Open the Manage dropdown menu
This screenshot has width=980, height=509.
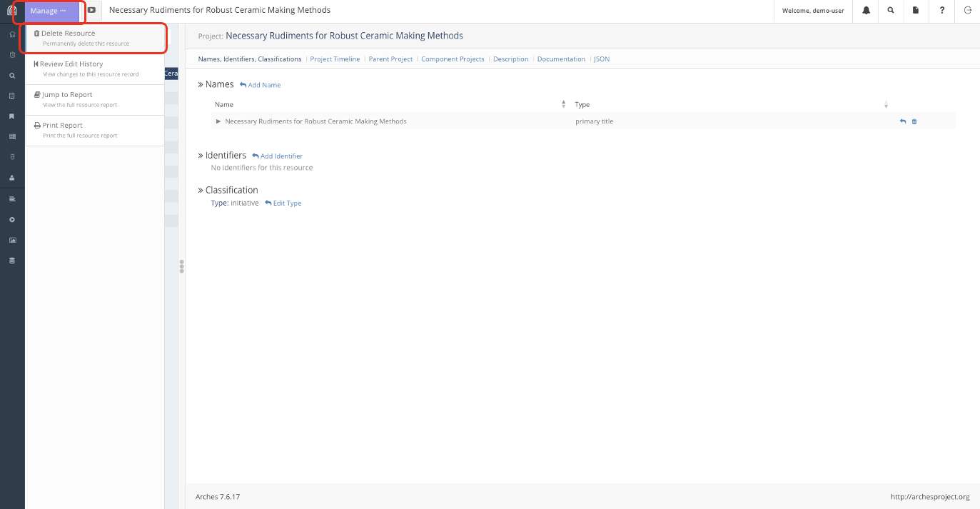click(x=49, y=11)
